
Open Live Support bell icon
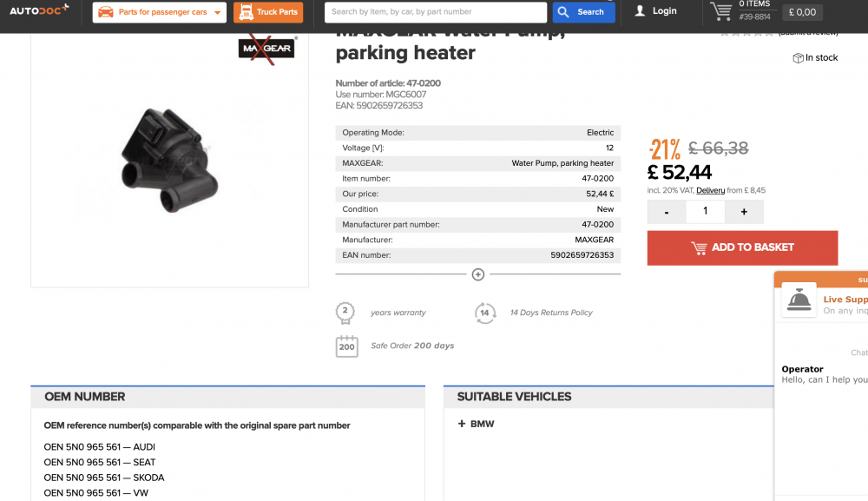(x=799, y=300)
